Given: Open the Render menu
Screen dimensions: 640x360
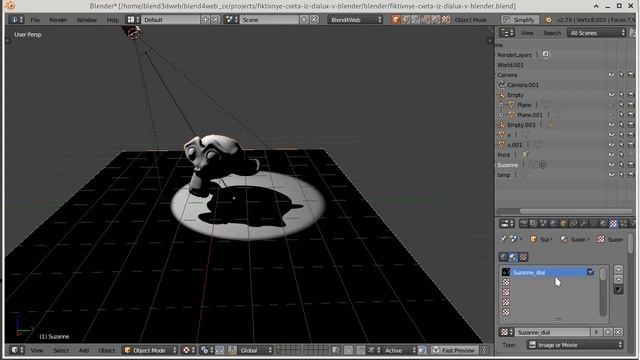Looking at the screenshot, I should click(58, 20).
